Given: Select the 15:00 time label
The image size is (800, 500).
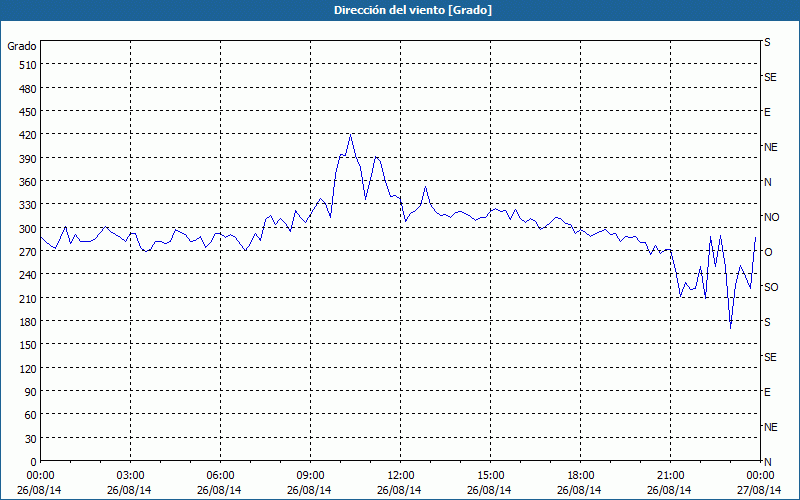Looking at the screenshot, I should pyautogui.click(x=490, y=476).
